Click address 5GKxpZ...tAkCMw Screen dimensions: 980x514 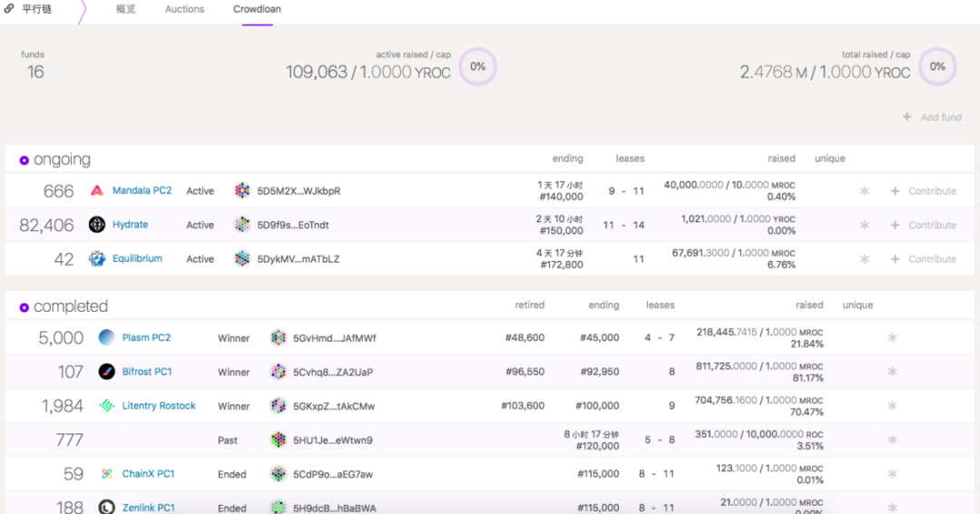tap(334, 406)
